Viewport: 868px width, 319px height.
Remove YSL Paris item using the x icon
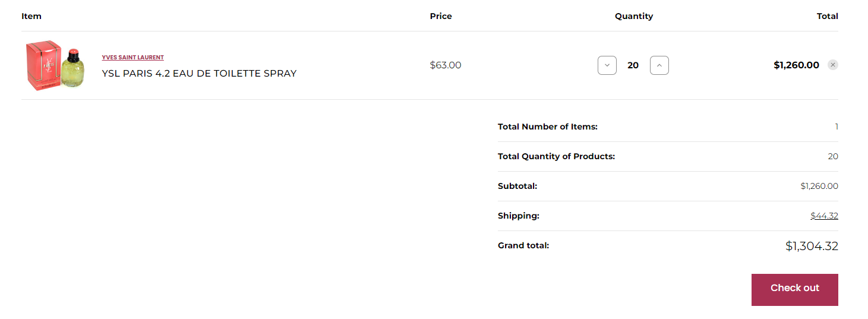coord(832,65)
